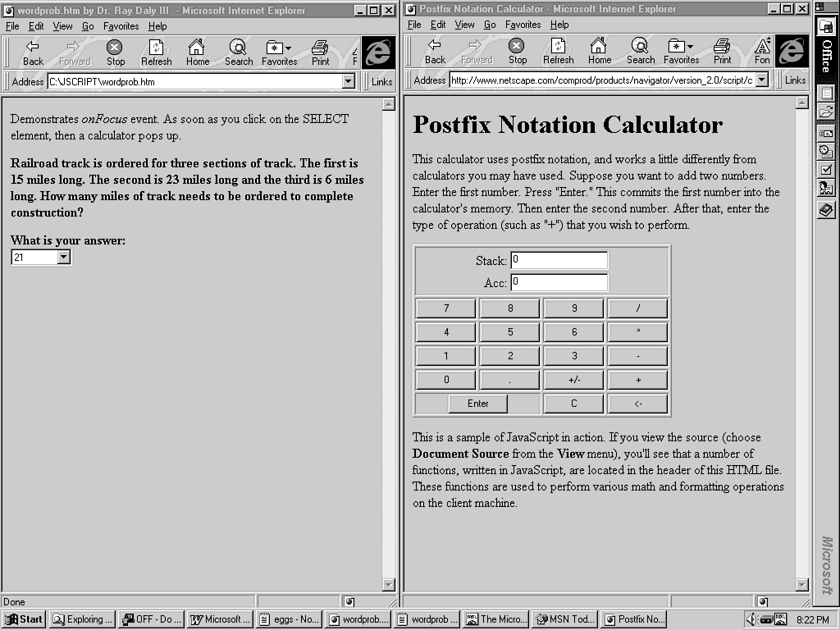840x630 pixels.
Task: Open Favorites in the Postfix Calculator window toolbar
Action: [681, 52]
